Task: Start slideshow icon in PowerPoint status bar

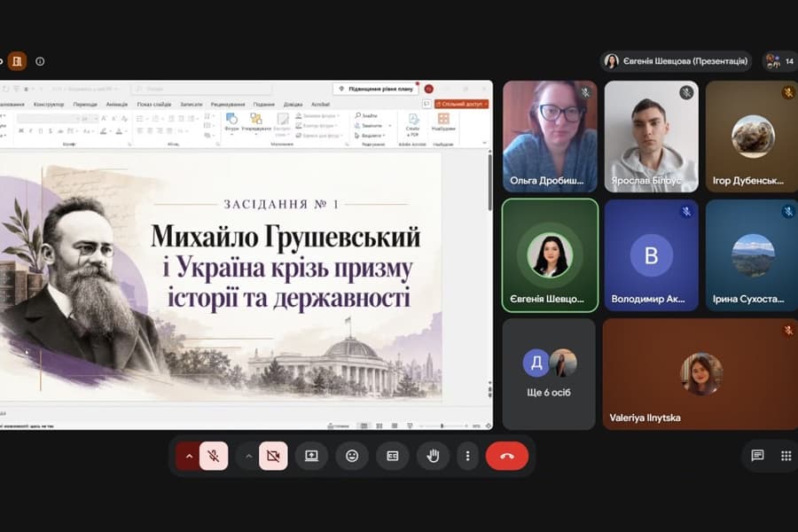Action: pyautogui.click(x=410, y=426)
